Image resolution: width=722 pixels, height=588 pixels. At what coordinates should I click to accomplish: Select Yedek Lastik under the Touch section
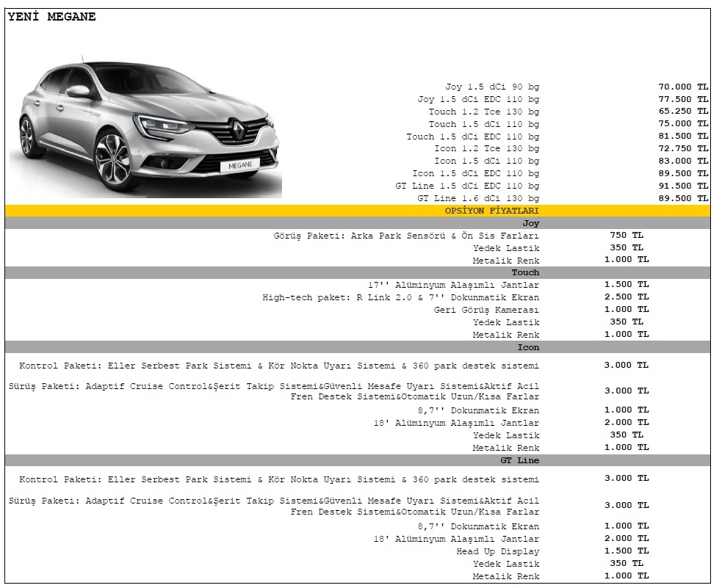pyautogui.click(x=506, y=322)
